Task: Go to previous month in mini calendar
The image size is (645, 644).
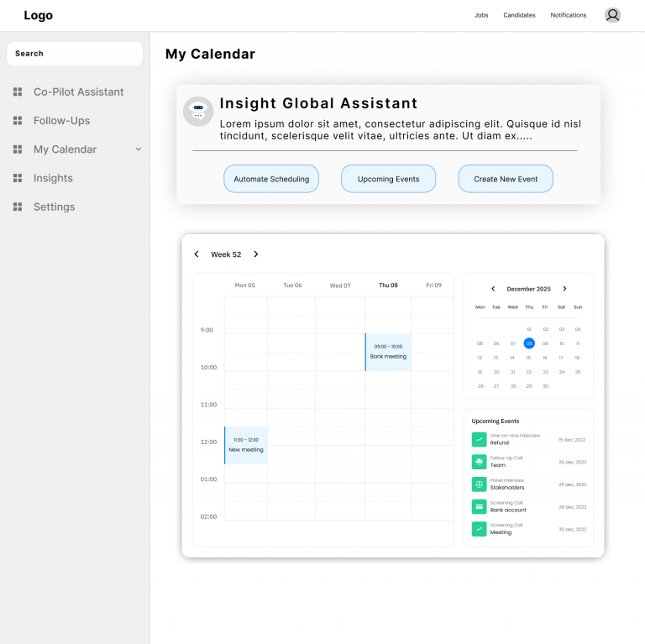Action: click(493, 289)
